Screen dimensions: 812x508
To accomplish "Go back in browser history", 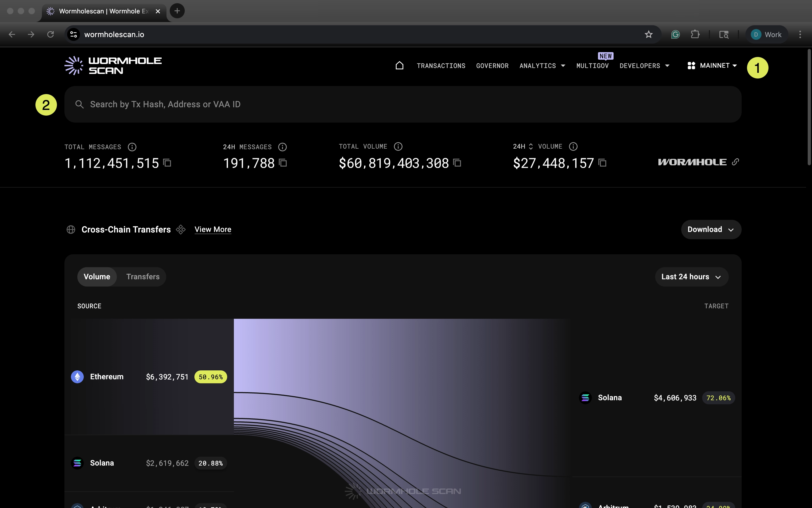I will pos(12,34).
